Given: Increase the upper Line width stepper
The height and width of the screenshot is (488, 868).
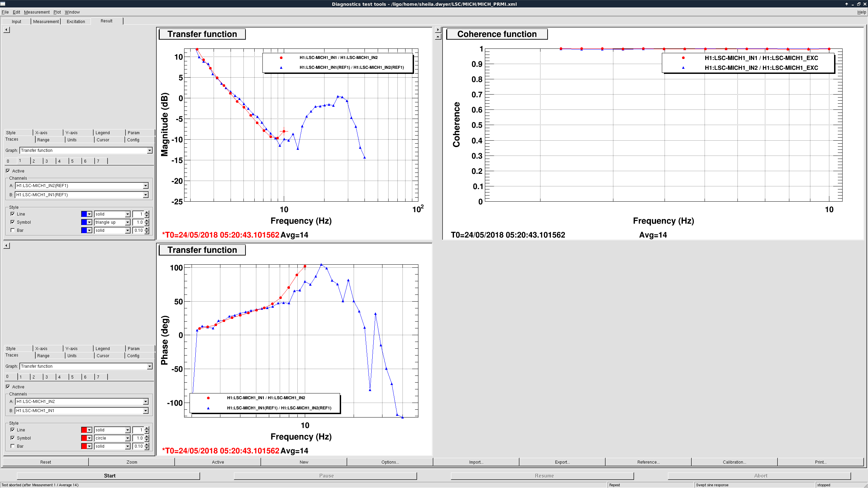Looking at the screenshot, I should [x=147, y=212].
